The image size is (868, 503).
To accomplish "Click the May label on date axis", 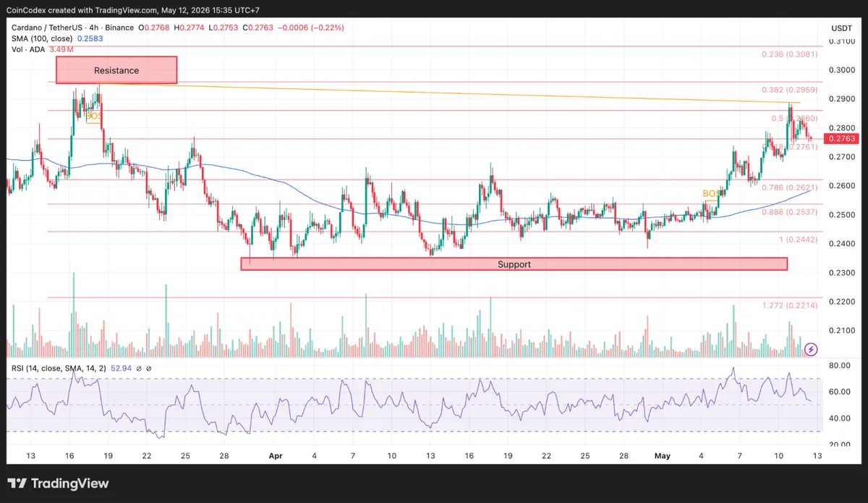I will pos(662,456).
